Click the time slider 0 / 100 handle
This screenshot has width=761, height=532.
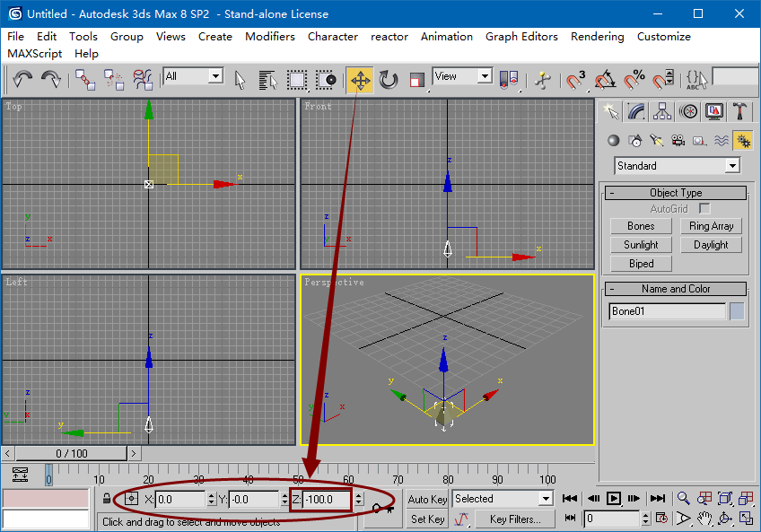(x=72, y=453)
